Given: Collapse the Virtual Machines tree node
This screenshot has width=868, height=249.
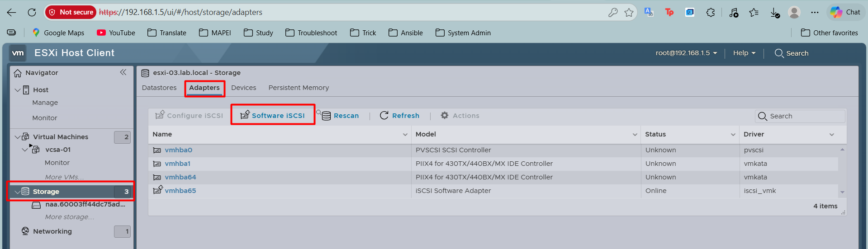Looking at the screenshot, I should [x=18, y=137].
